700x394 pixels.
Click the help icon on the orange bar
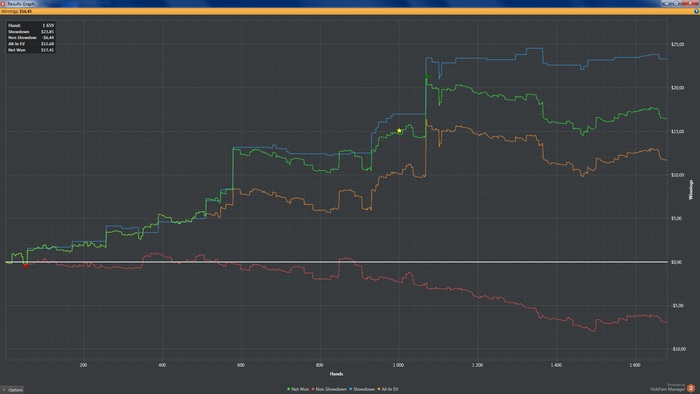pyautogui.click(x=696, y=11)
